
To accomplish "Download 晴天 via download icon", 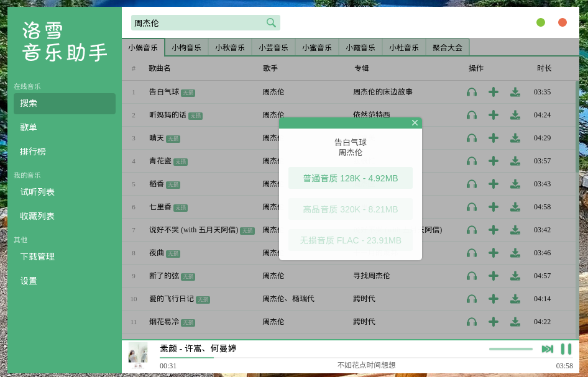I will pos(515,138).
